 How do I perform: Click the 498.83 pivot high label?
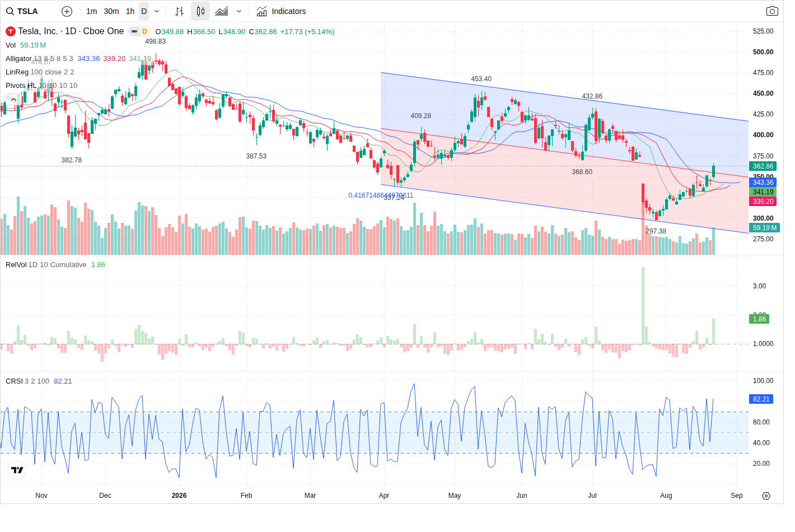pyautogui.click(x=156, y=41)
